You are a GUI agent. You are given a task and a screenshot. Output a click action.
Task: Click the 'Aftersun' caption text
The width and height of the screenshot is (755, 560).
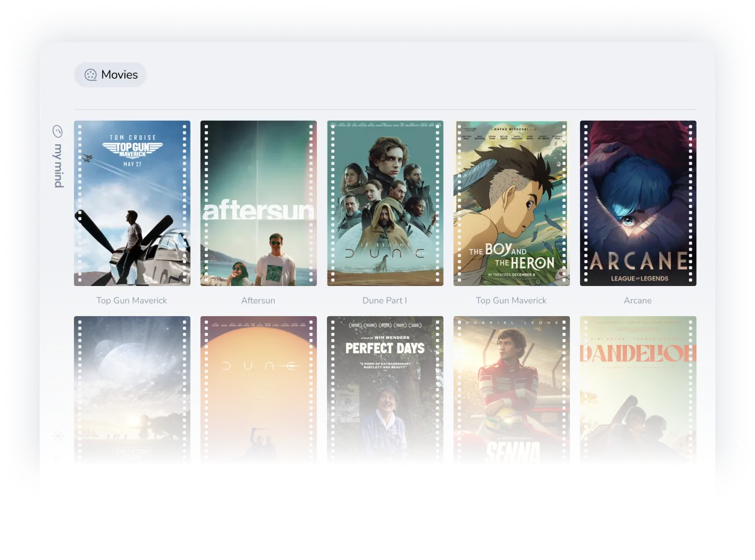coord(258,300)
